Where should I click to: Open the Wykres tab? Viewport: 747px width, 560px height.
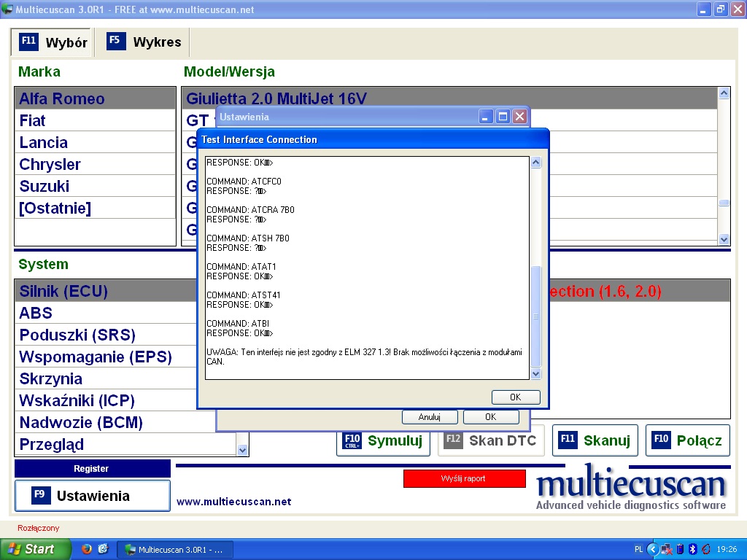tap(144, 42)
